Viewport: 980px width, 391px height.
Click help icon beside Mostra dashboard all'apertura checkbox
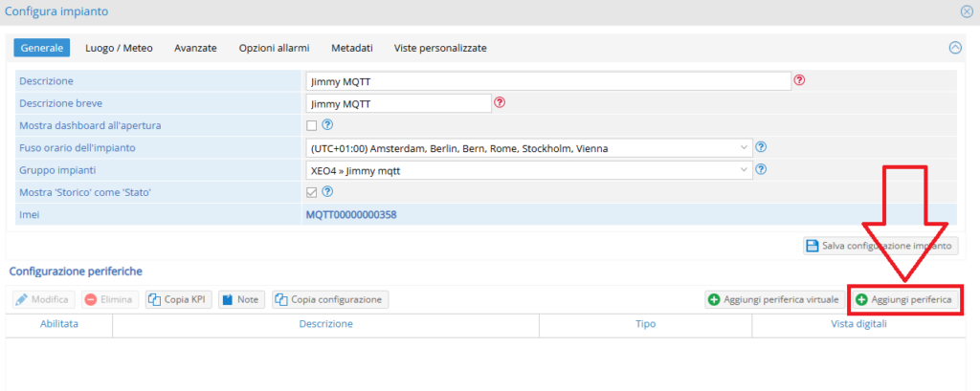[x=327, y=125]
